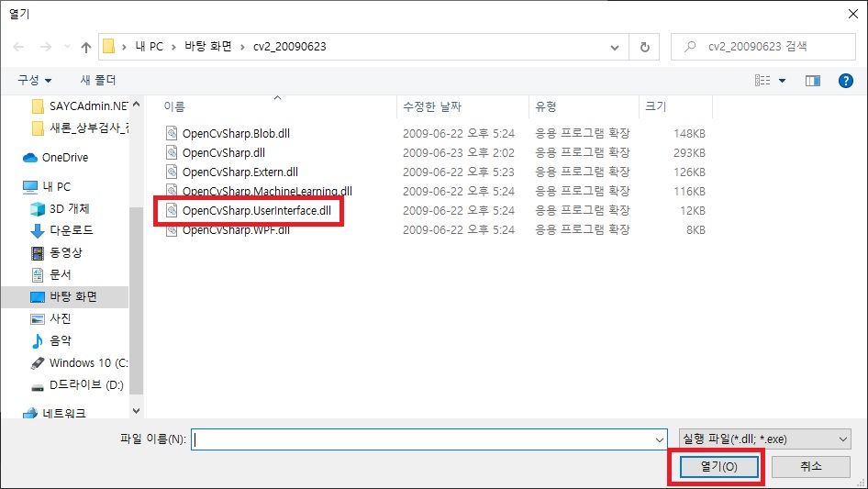Viewport: 868px width, 489px height.
Task: Go up one folder level
Action: (x=86, y=47)
